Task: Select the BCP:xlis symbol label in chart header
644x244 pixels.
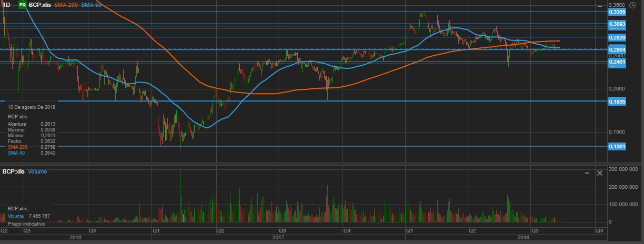Action: click(x=40, y=5)
